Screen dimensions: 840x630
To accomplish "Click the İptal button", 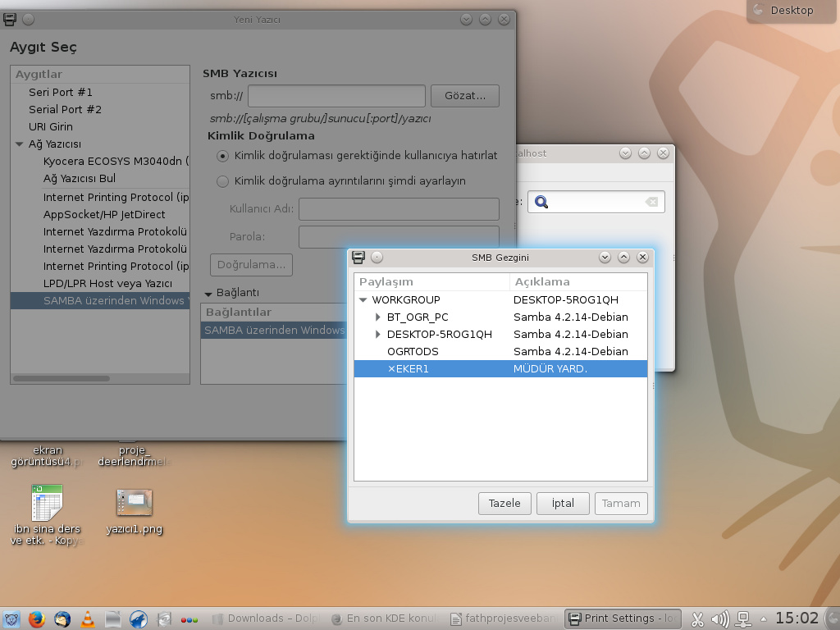I will 563,504.
